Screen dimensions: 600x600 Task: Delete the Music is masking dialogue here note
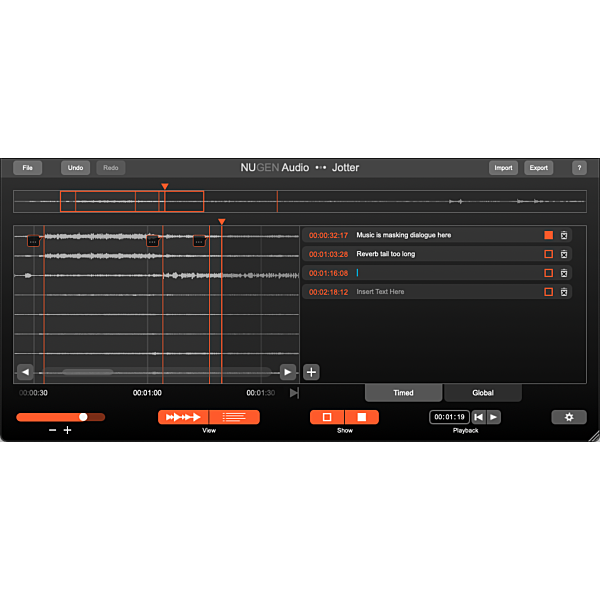pos(564,235)
